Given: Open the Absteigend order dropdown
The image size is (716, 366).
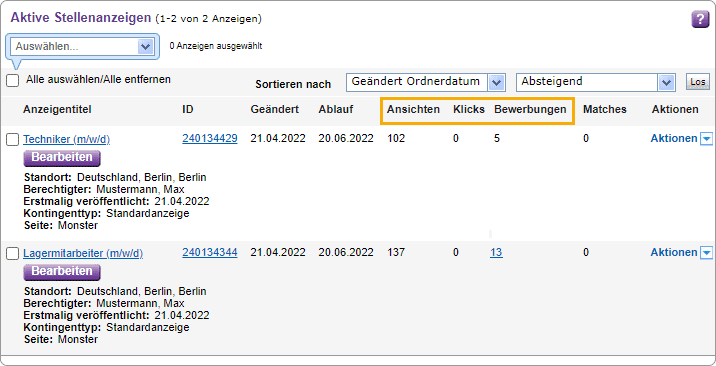Looking at the screenshot, I should click(x=595, y=83).
